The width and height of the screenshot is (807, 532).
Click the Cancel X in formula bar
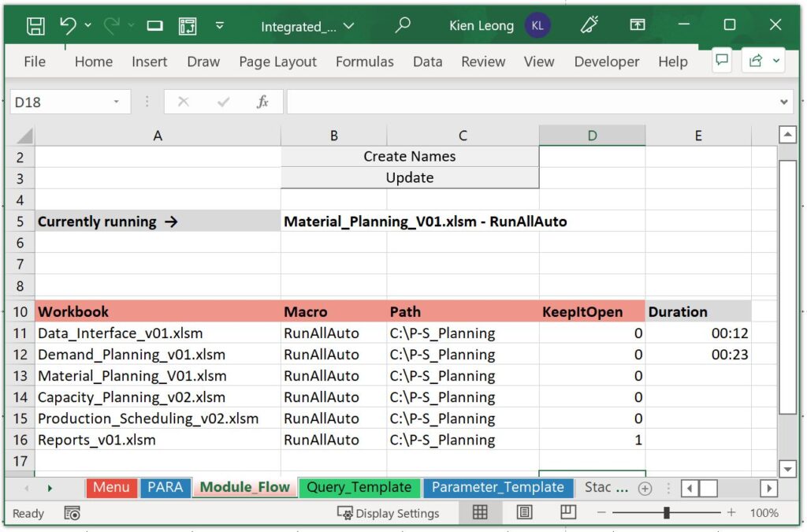click(x=183, y=102)
